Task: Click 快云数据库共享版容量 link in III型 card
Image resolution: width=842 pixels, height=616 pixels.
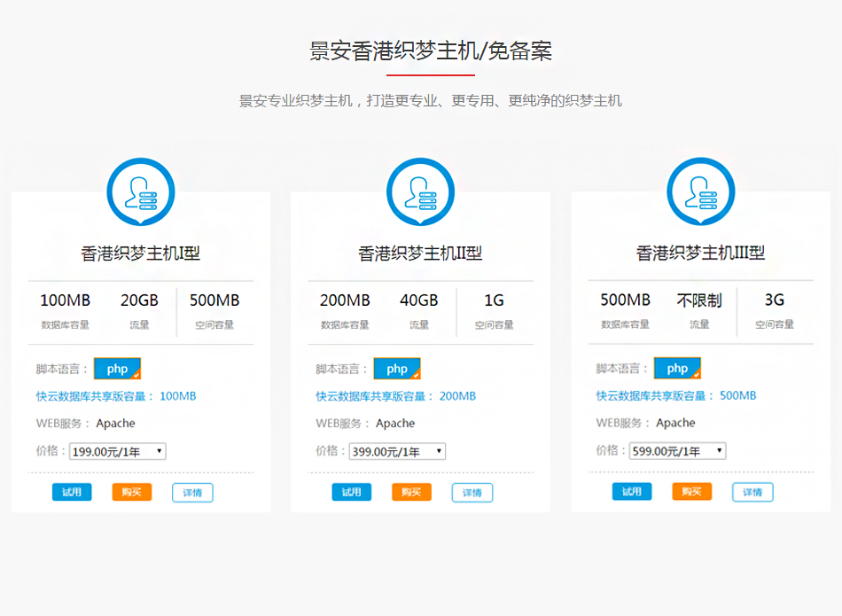Action: (x=655, y=395)
